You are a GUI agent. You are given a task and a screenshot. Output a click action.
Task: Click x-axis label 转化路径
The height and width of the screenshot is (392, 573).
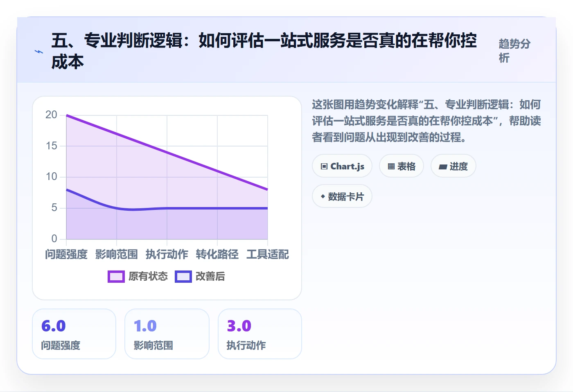pyautogui.click(x=217, y=255)
